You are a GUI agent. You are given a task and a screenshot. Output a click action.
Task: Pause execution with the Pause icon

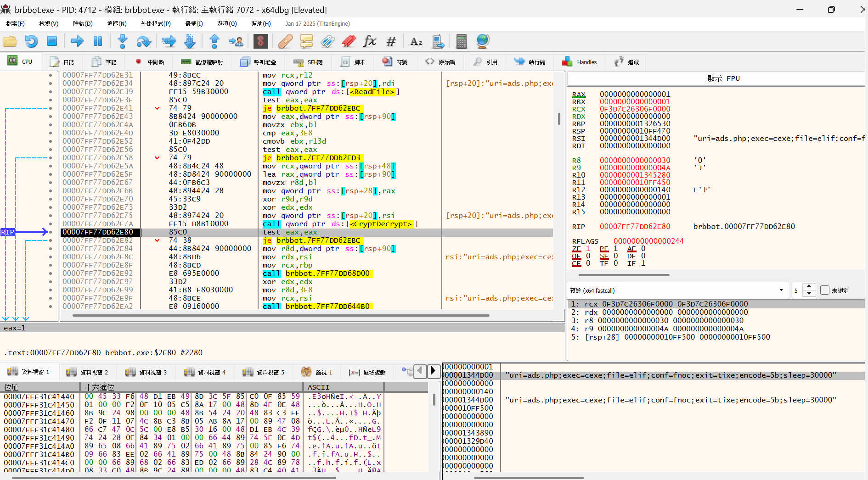pos(97,41)
